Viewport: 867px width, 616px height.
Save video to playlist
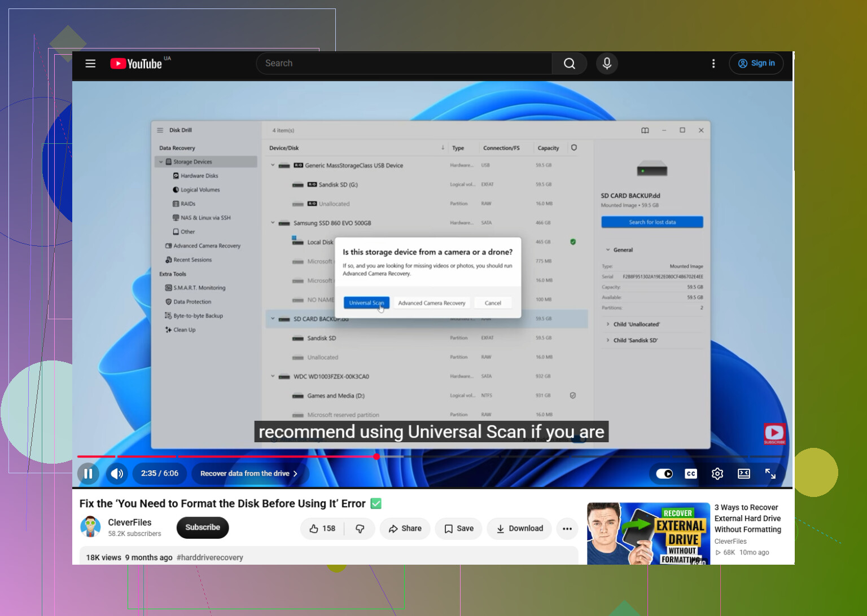pos(458,529)
